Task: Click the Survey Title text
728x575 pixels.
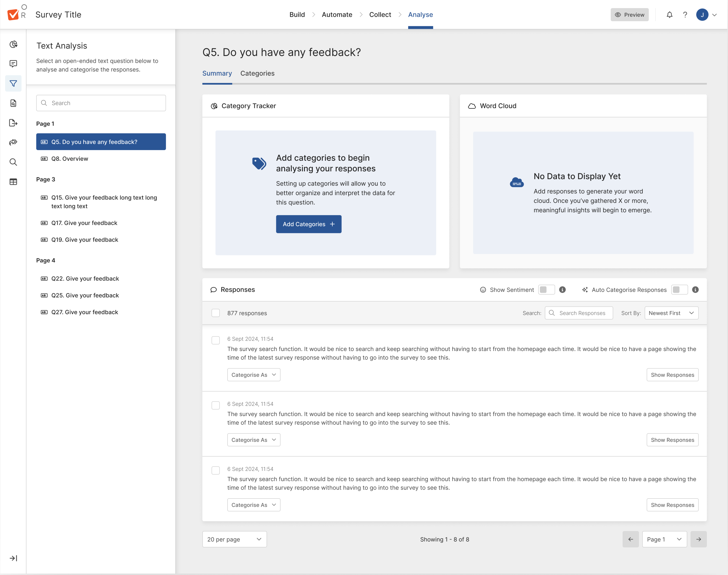Action: 58,15
